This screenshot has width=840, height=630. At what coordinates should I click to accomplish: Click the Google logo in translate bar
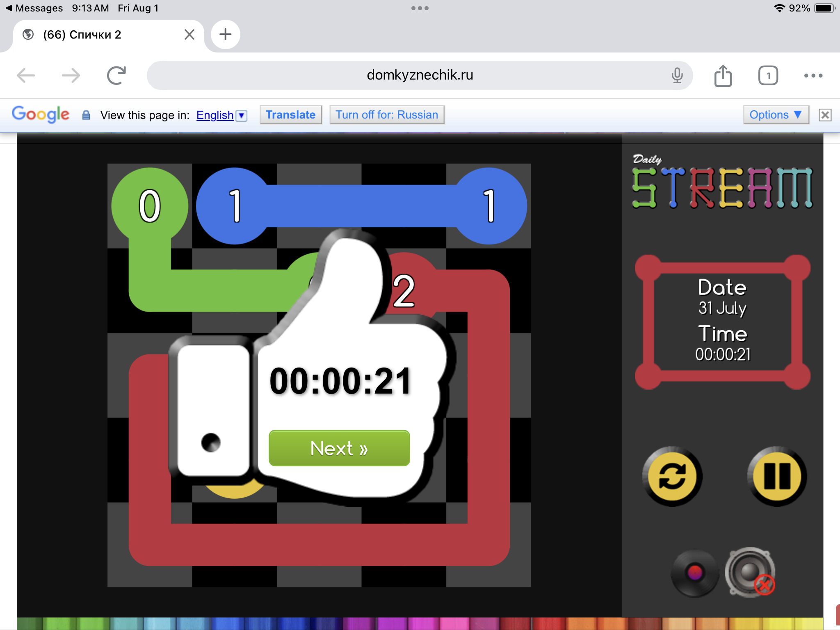point(40,114)
